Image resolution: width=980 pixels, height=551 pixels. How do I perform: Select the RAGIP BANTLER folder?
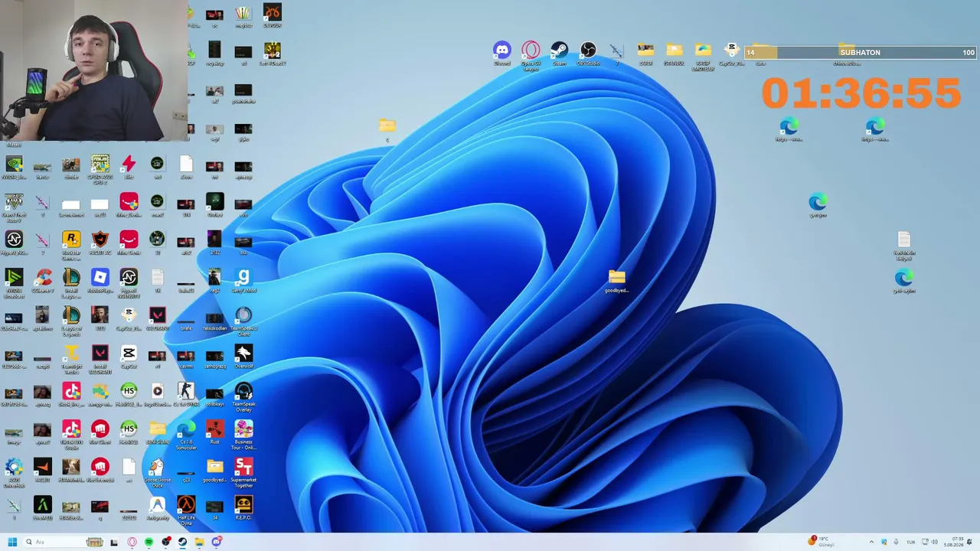(703, 56)
